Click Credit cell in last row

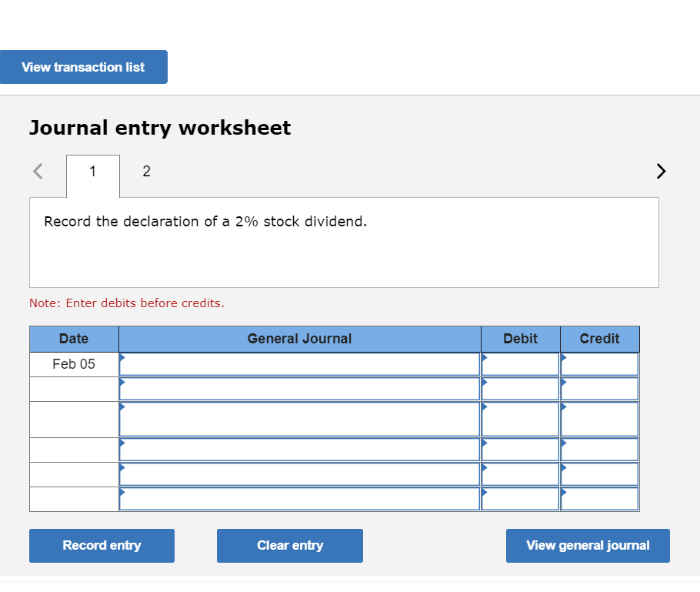pyautogui.click(x=599, y=499)
